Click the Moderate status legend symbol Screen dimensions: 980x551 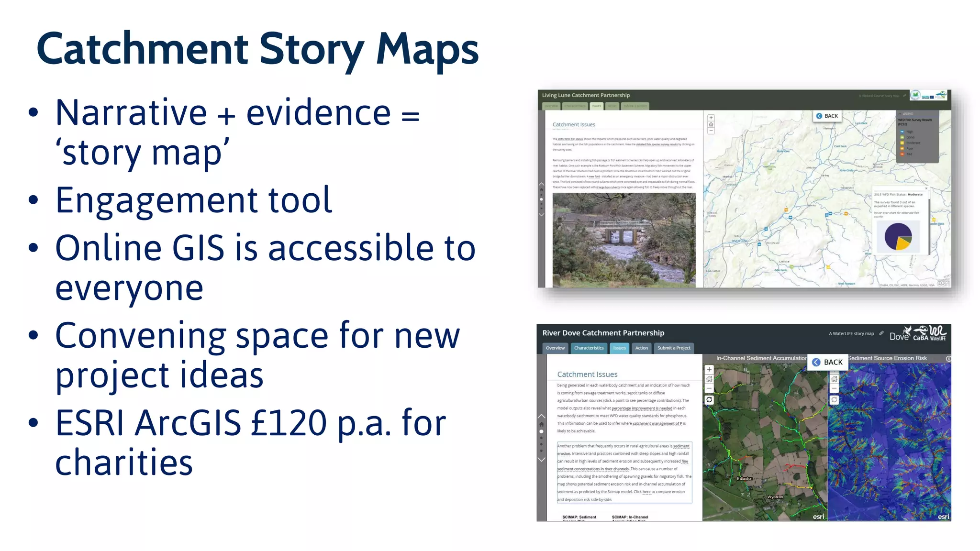(x=902, y=143)
